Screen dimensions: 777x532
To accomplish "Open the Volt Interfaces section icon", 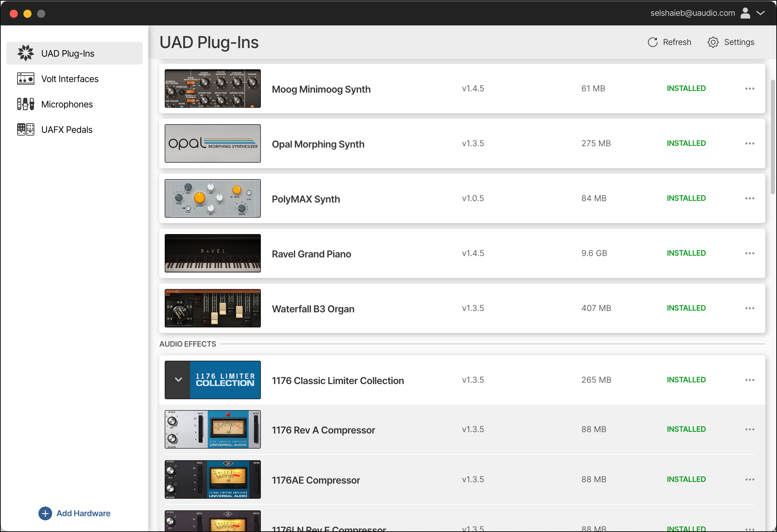I will tap(25, 79).
